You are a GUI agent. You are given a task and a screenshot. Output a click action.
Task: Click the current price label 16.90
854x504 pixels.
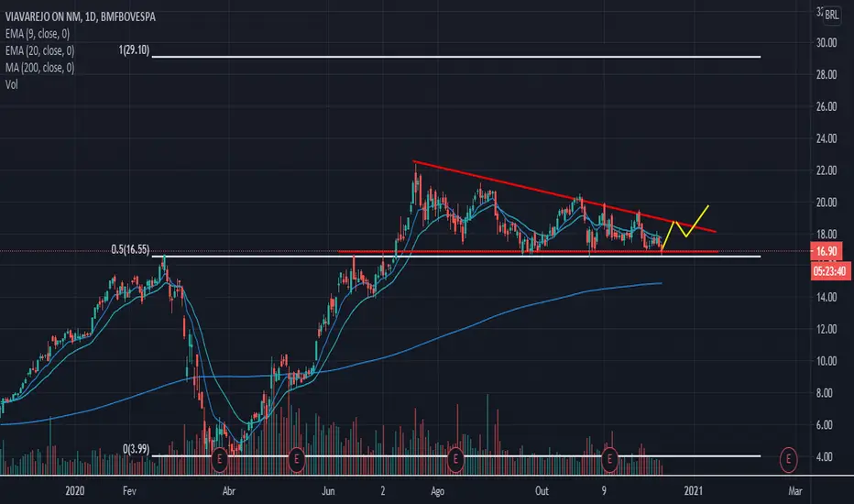point(827,251)
